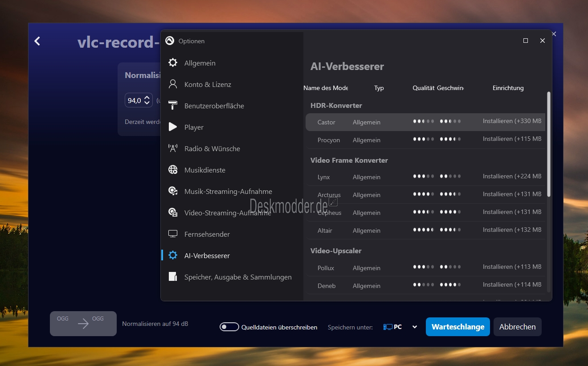
Task: Click the Fernsehsender monitor icon
Action: (x=173, y=234)
